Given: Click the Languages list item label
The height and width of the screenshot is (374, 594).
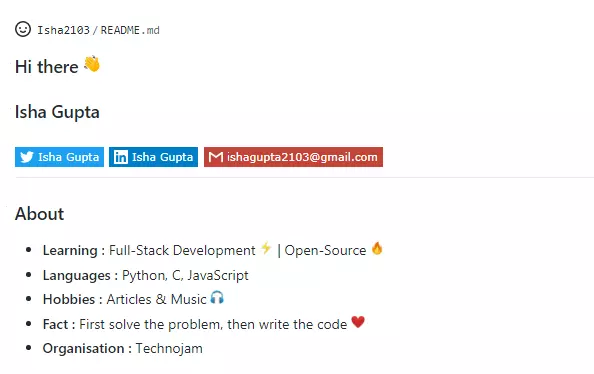Looking at the screenshot, I should [77, 275].
